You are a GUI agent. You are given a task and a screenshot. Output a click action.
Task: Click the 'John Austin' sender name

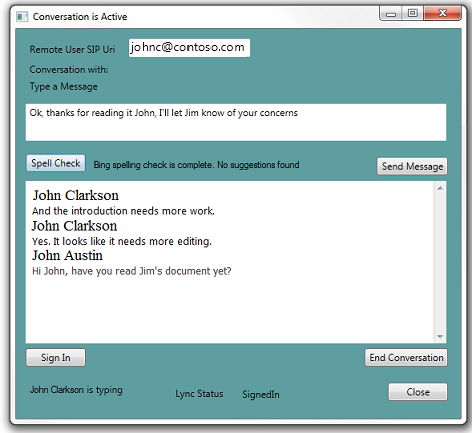pos(67,256)
